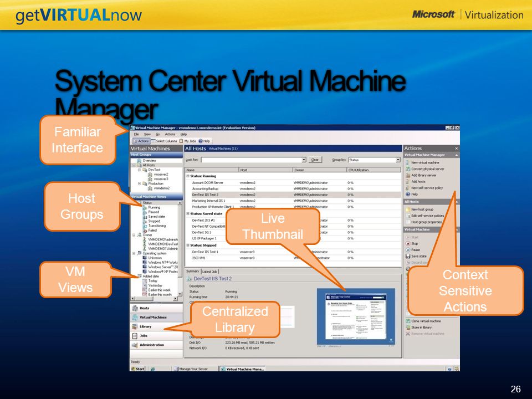Click the Hosts navigation icon
The image size is (532, 399).
click(135, 308)
